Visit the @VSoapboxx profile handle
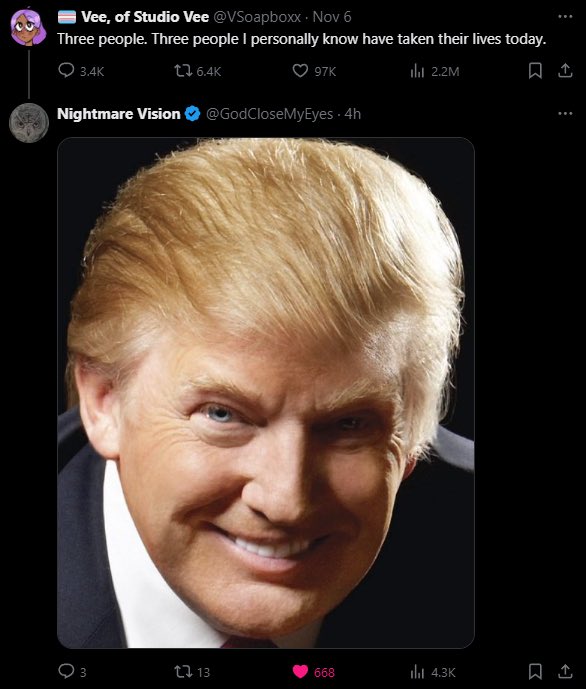 (257, 17)
